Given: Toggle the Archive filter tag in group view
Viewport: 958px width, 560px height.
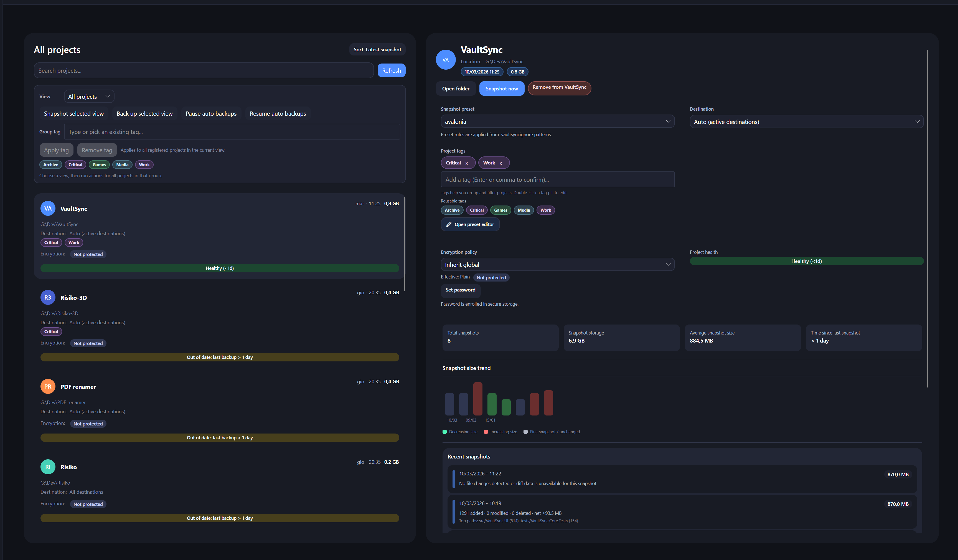Looking at the screenshot, I should coord(50,165).
